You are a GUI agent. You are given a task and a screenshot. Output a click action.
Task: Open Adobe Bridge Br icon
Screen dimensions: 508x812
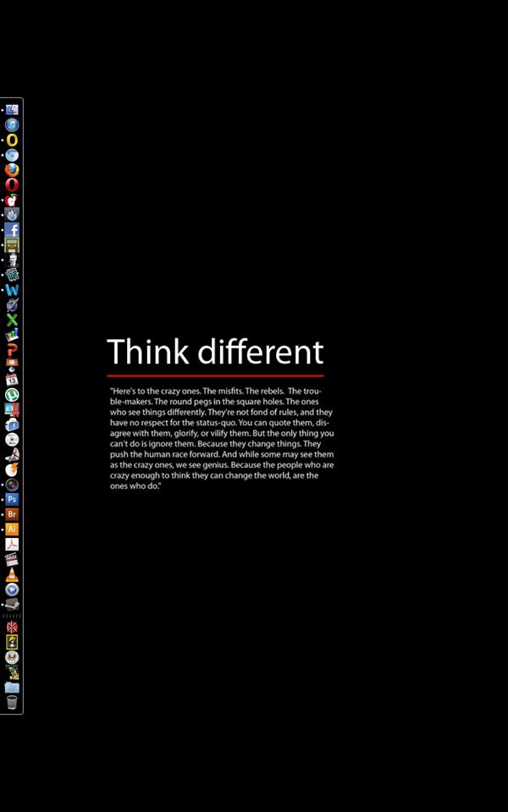pos(12,515)
